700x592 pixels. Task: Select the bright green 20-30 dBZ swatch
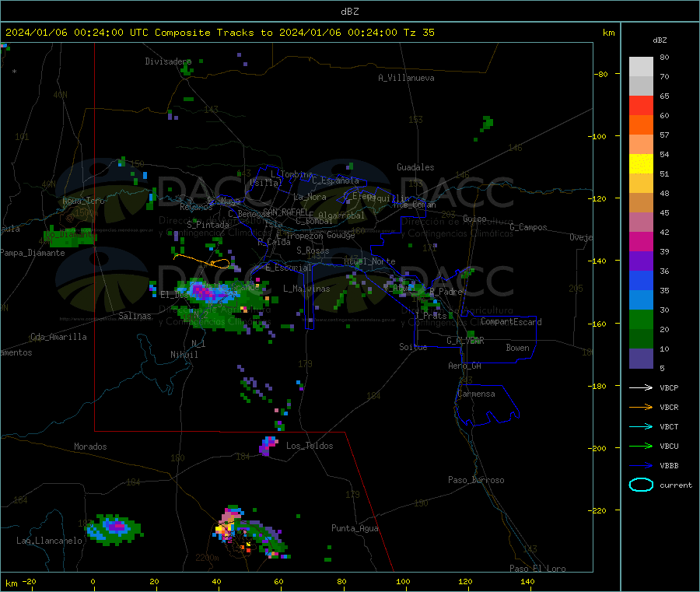641,319
